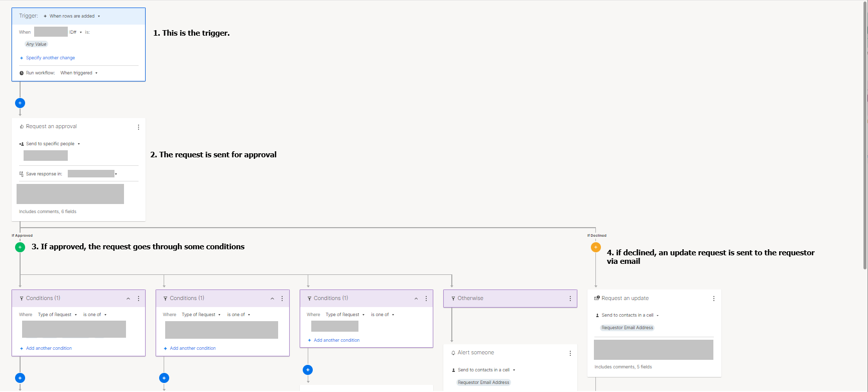Screen dimensions: 868x392
Task: Click the values field in first Conditions block
Action: 74,329
